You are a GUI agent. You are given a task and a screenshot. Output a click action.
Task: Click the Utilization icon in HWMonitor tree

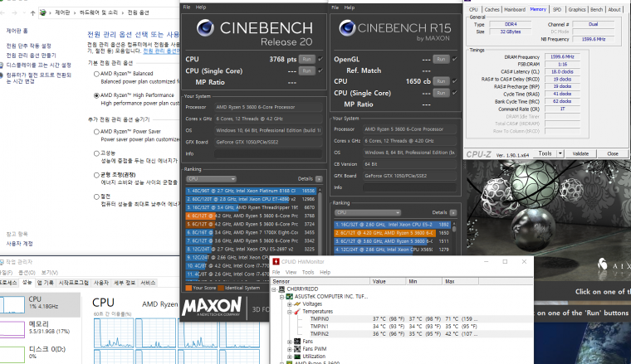pos(297,357)
